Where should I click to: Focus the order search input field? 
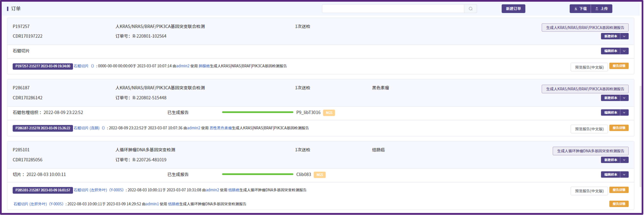(x=392, y=9)
